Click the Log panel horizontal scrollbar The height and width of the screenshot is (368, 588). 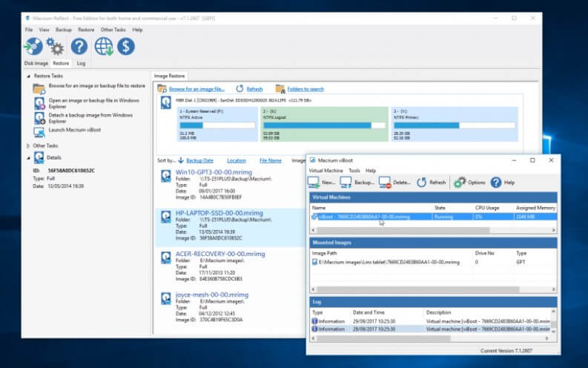pos(383,338)
